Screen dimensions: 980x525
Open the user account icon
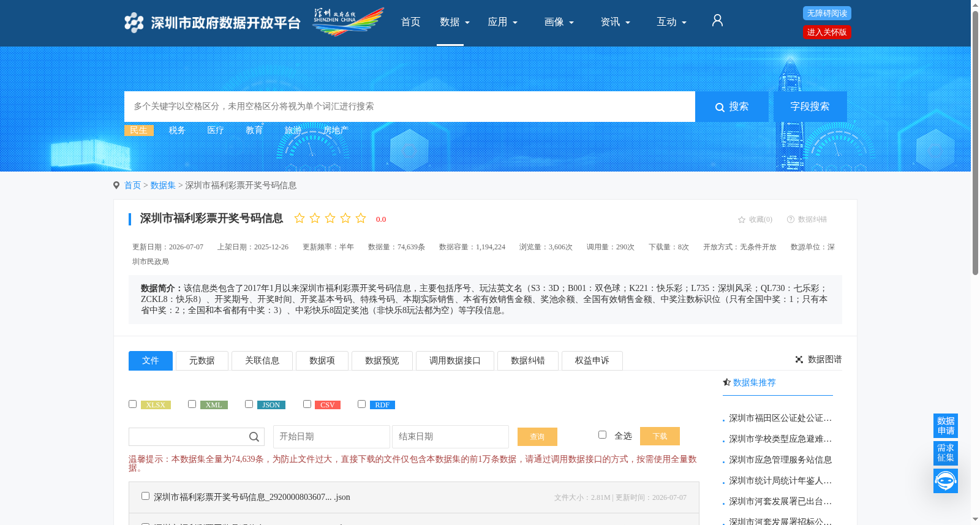(717, 21)
